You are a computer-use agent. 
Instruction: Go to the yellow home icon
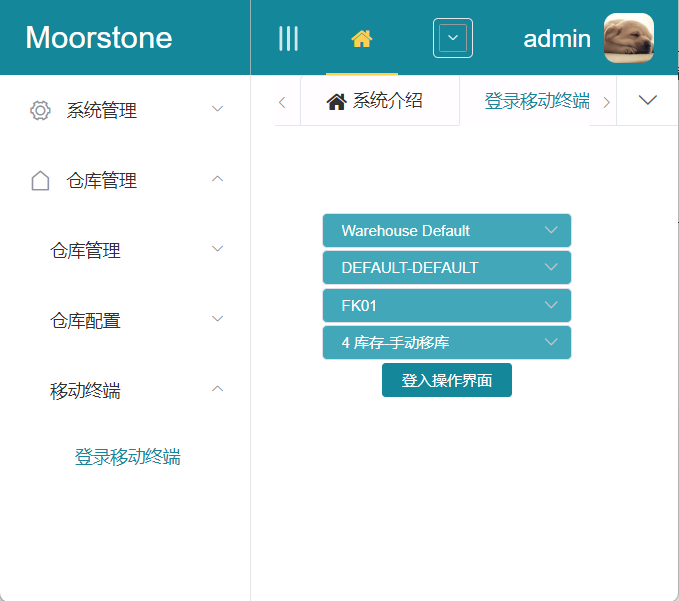pyautogui.click(x=362, y=38)
